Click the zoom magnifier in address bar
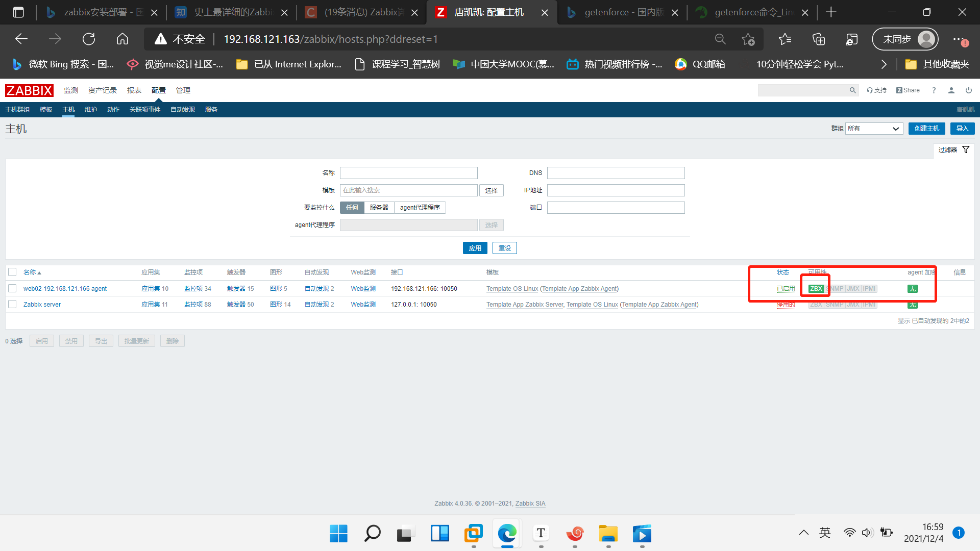 pos(720,39)
